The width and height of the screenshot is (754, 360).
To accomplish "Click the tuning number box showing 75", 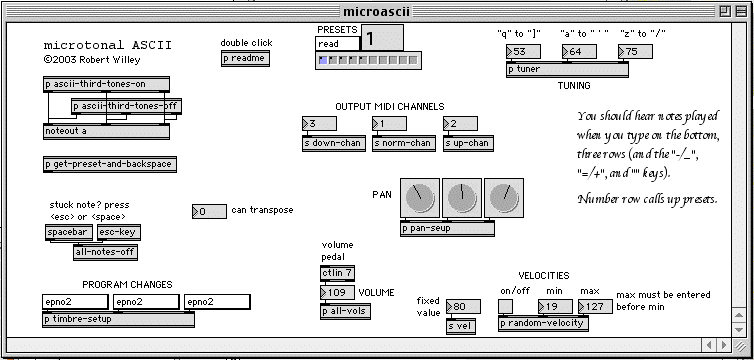I will (635, 51).
